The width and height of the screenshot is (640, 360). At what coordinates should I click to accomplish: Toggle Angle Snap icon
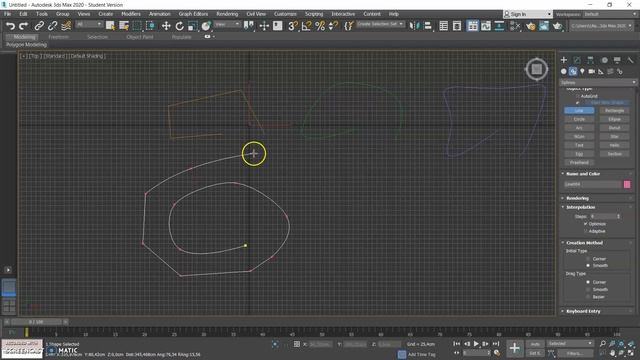pyautogui.click(x=306, y=26)
